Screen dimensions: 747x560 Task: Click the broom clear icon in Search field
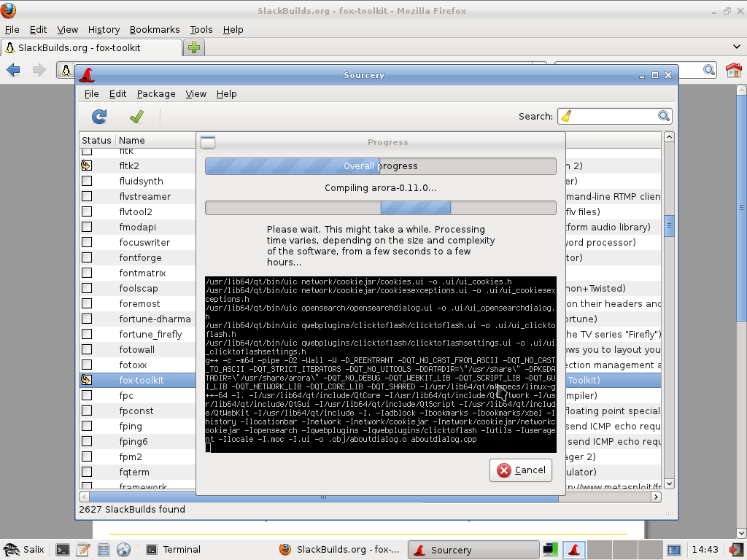coord(566,116)
